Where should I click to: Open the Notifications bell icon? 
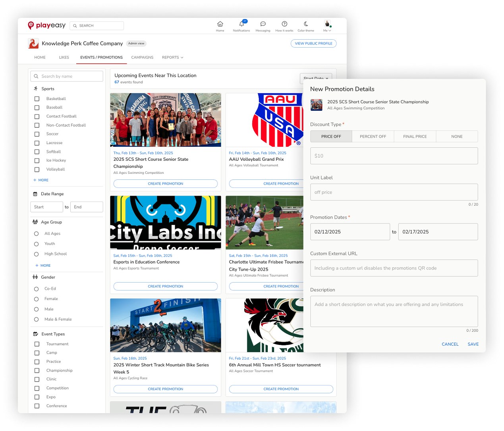click(x=241, y=24)
